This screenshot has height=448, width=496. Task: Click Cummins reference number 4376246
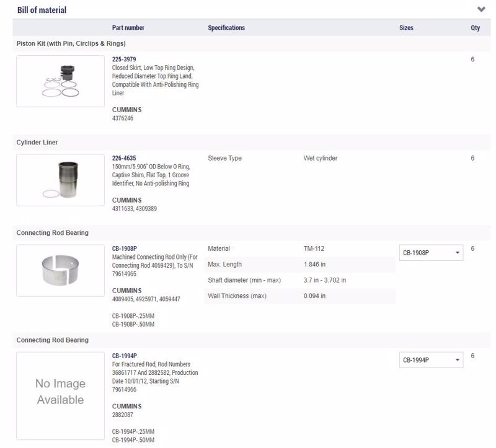123,118
